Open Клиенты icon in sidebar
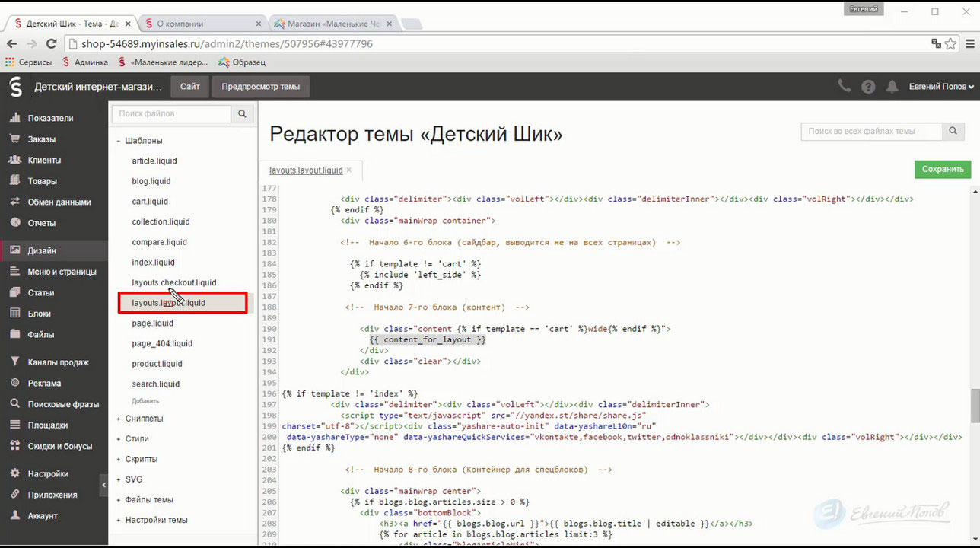This screenshot has height=548, width=980. tap(14, 160)
